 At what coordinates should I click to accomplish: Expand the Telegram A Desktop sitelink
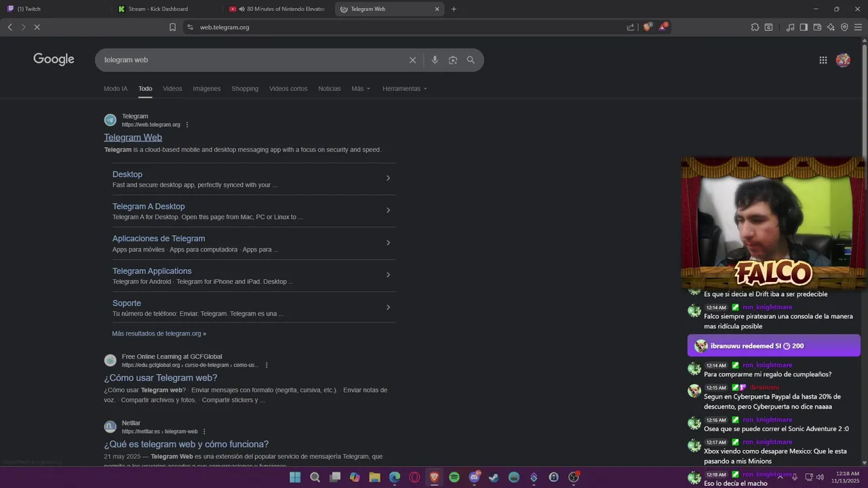click(x=388, y=210)
